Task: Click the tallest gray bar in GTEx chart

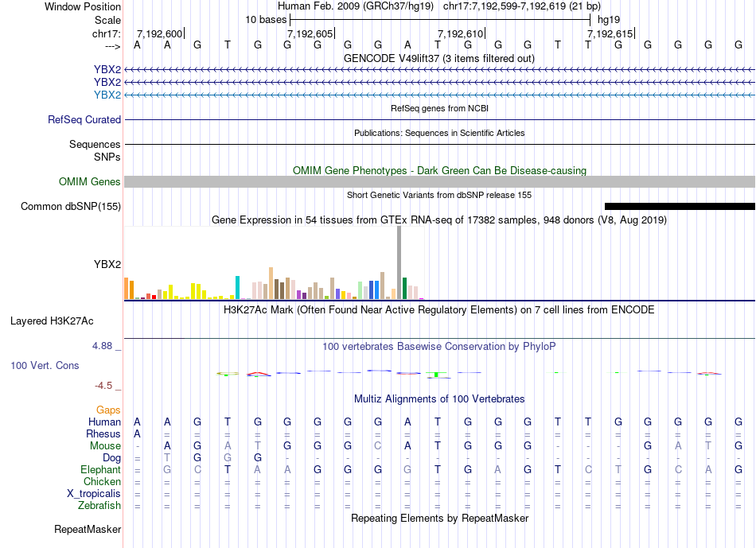Action: (399, 262)
